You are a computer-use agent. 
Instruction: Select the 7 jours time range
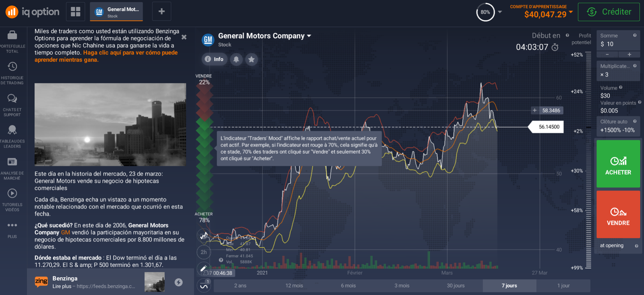pyautogui.click(x=510, y=286)
